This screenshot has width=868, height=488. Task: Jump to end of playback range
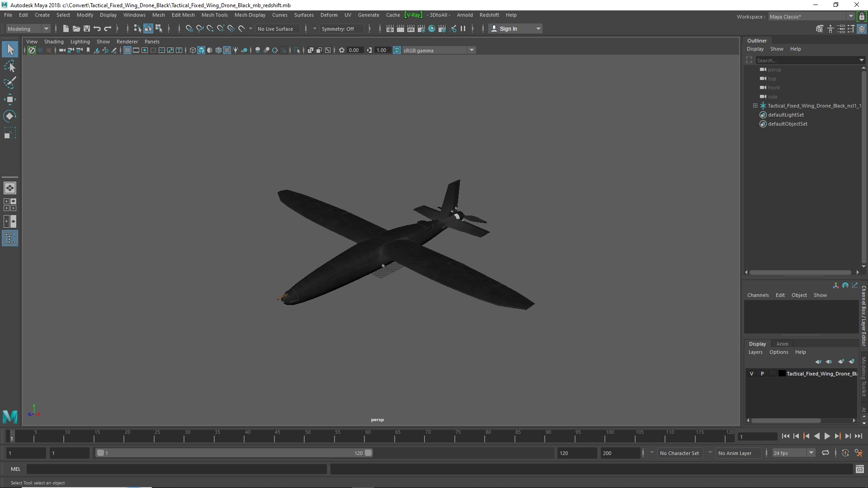tap(858, 436)
